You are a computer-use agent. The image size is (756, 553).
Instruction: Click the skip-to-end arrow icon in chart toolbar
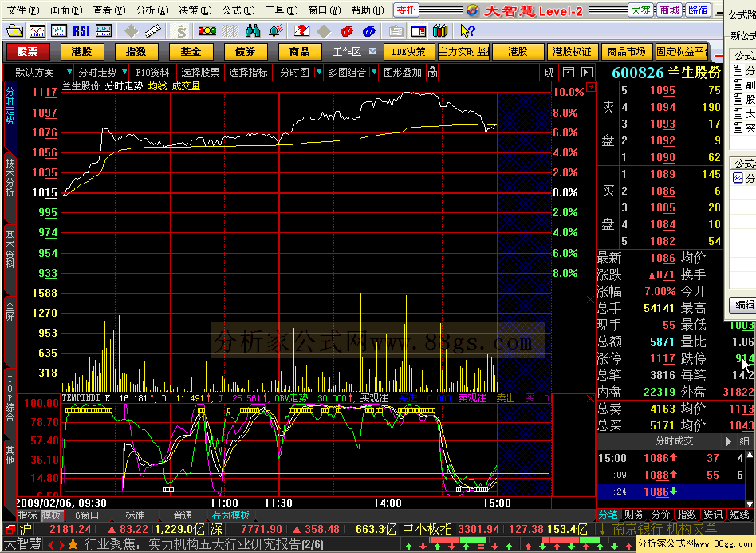point(586,73)
